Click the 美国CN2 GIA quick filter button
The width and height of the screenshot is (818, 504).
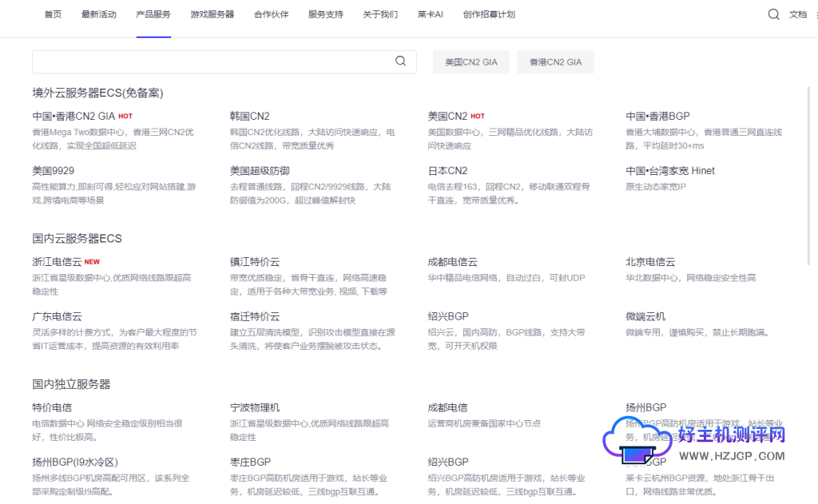(471, 62)
